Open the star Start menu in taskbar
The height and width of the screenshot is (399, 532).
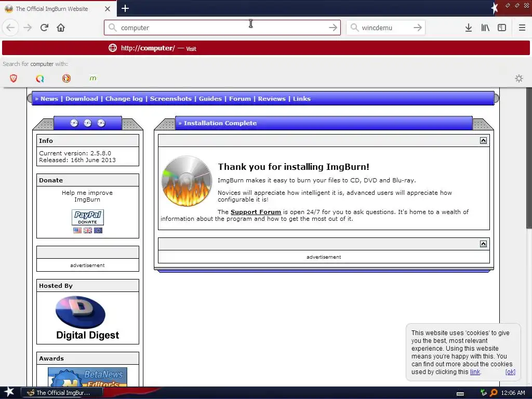(9, 393)
